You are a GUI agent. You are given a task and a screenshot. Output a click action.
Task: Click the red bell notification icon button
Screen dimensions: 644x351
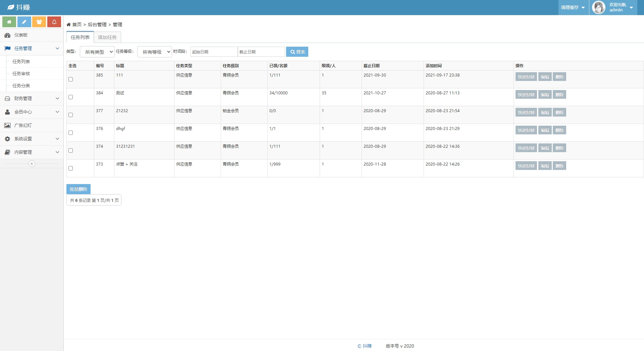point(54,22)
